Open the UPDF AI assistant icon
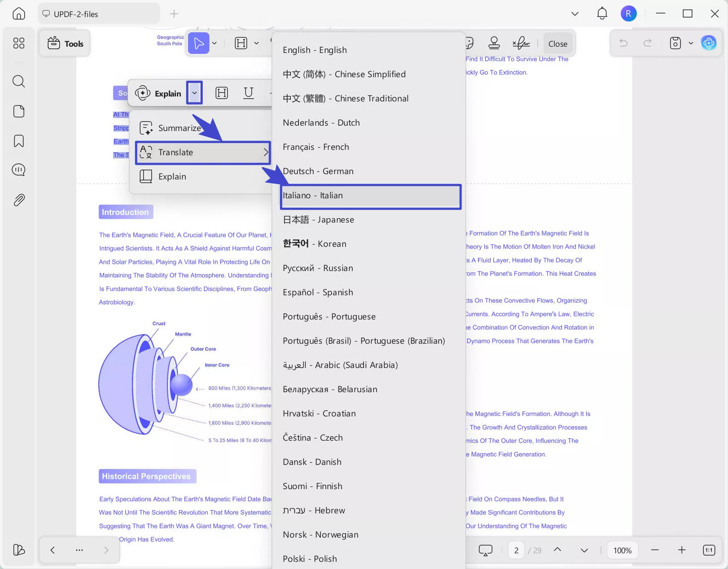728x569 pixels. tap(709, 43)
